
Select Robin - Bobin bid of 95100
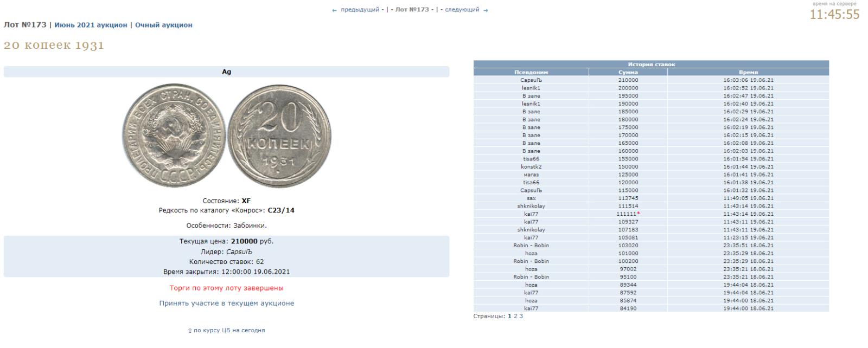point(628,276)
